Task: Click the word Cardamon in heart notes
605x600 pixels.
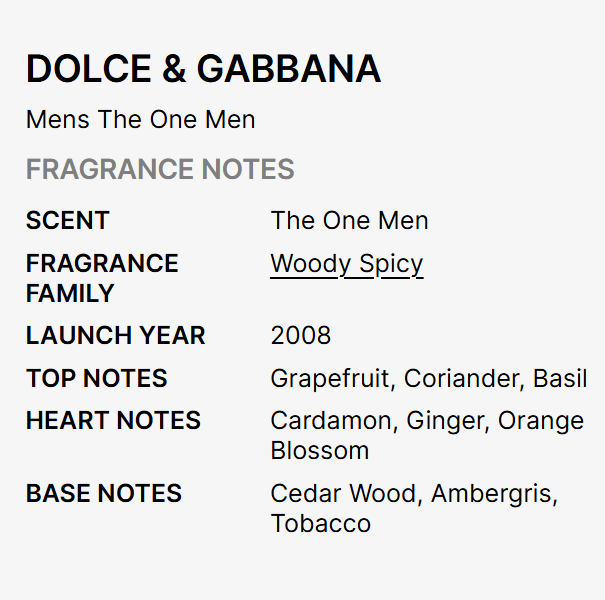Action: [x=331, y=421]
